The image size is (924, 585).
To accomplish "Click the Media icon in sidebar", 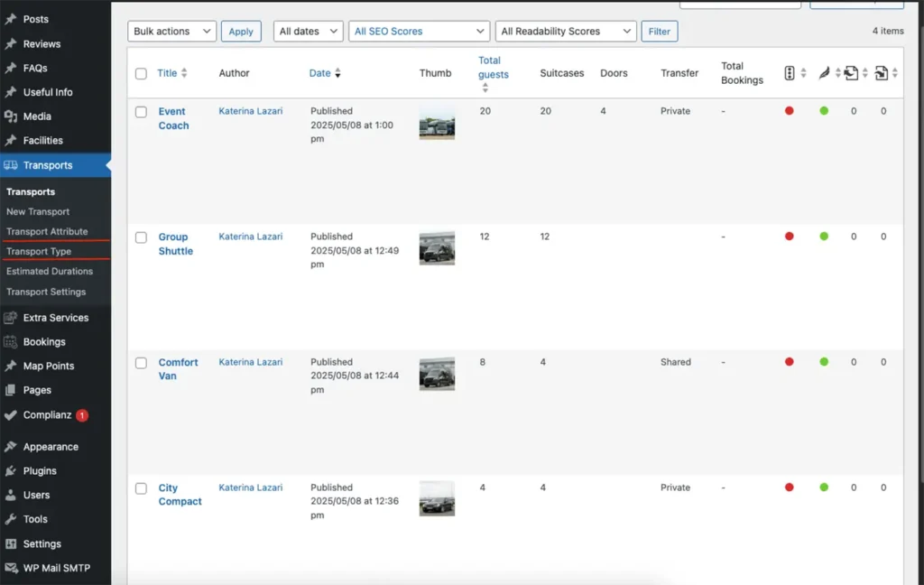I will (x=11, y=116).
